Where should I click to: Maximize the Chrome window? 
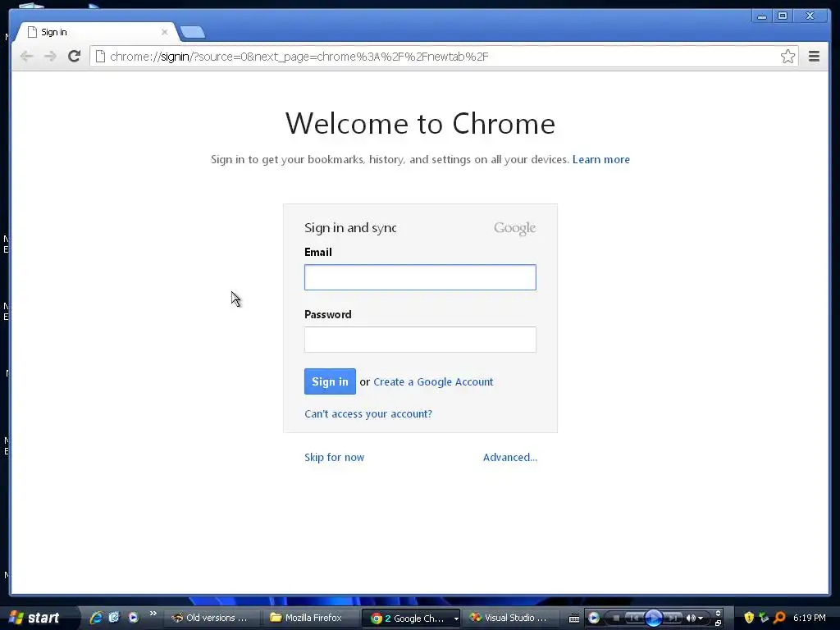click(783, 16)
